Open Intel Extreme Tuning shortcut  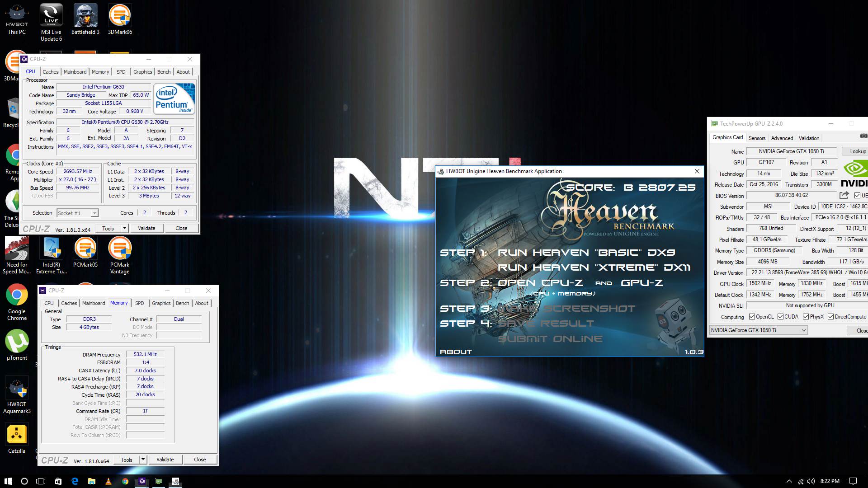click(51, 255)
